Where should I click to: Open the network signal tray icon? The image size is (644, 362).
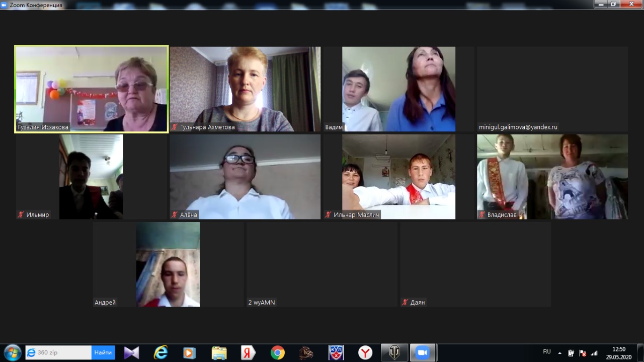pos(594,353)
